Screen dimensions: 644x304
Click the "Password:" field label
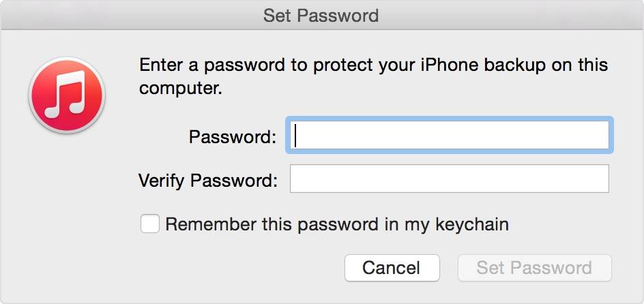click(x=232, y=137)
